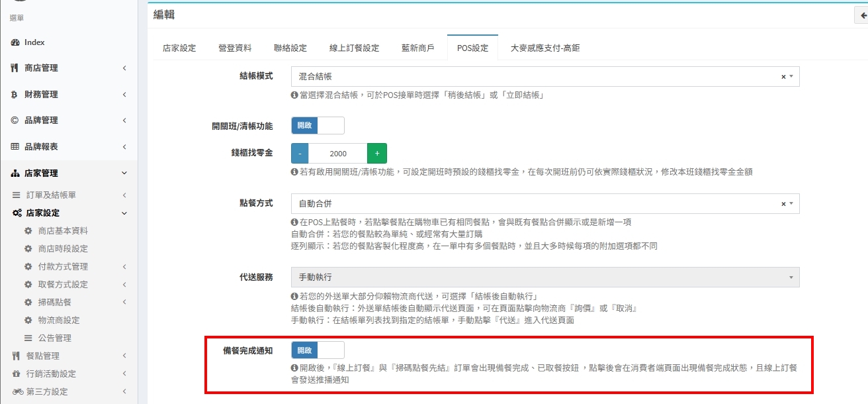The height and width of the screenshot is (404, 868).
Task: Click the motorcycle icon beside 第三方設定
Action: coord(17,392)
